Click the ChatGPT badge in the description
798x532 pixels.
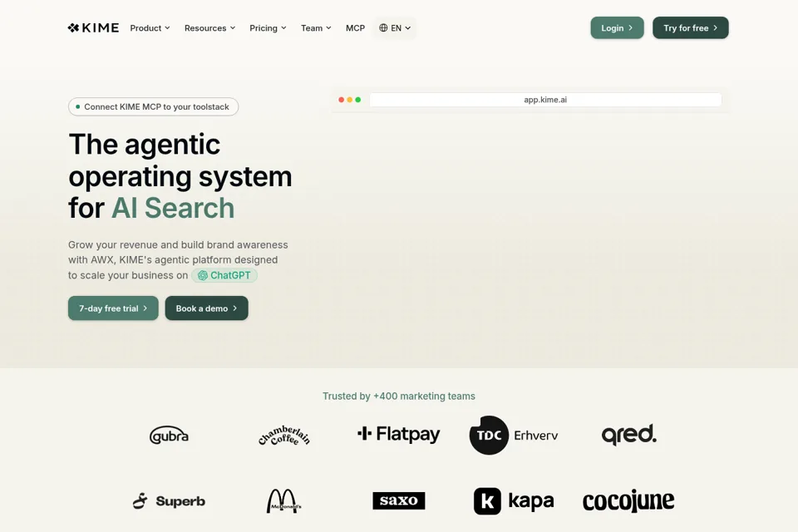224,275
